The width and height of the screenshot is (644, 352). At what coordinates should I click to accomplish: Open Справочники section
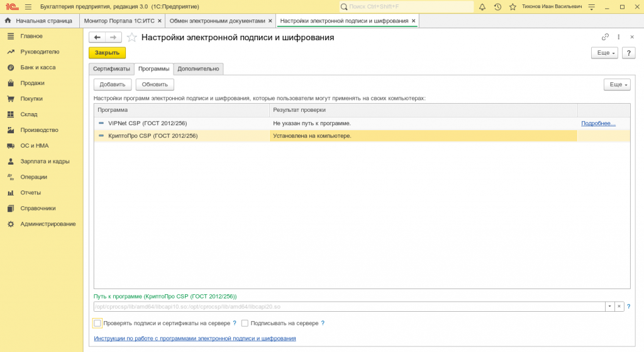tap(38, 208)
